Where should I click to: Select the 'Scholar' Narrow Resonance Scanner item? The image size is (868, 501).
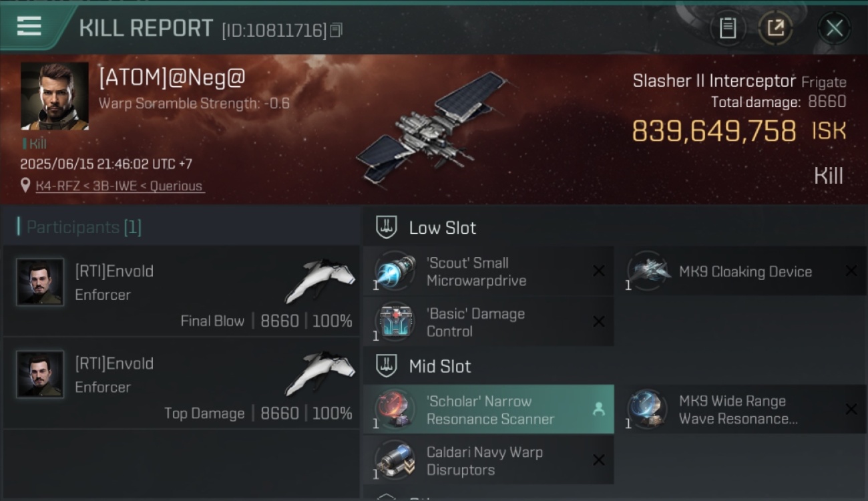click(489, 409)
